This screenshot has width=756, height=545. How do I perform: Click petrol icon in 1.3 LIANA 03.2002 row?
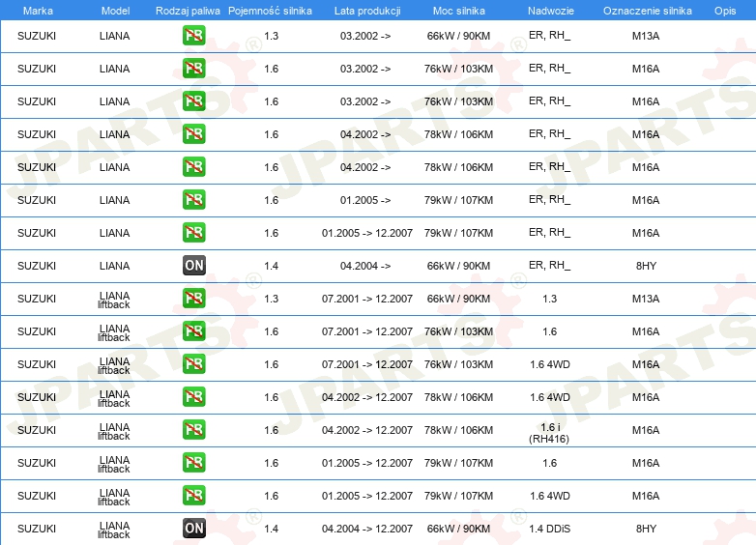pyautogui.click(x=193, y=36)
